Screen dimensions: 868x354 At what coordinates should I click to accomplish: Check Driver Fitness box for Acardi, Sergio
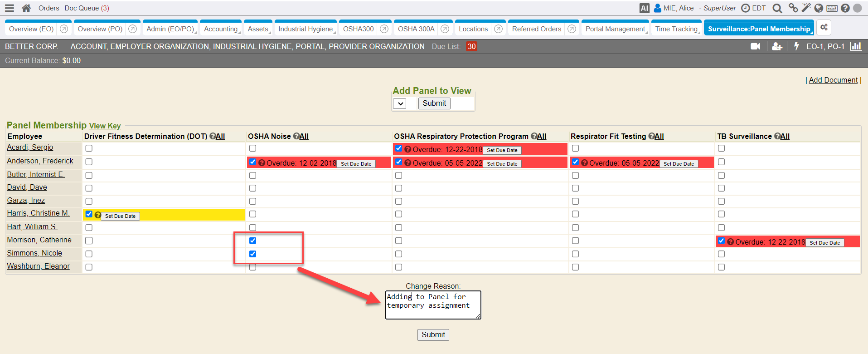(x=89, y=148)
